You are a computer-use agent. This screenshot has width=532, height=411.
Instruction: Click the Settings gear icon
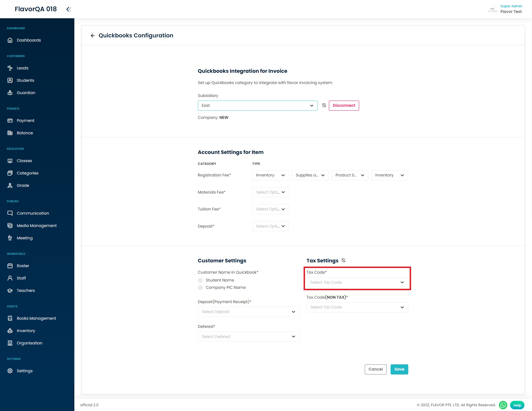coord(10,371)
